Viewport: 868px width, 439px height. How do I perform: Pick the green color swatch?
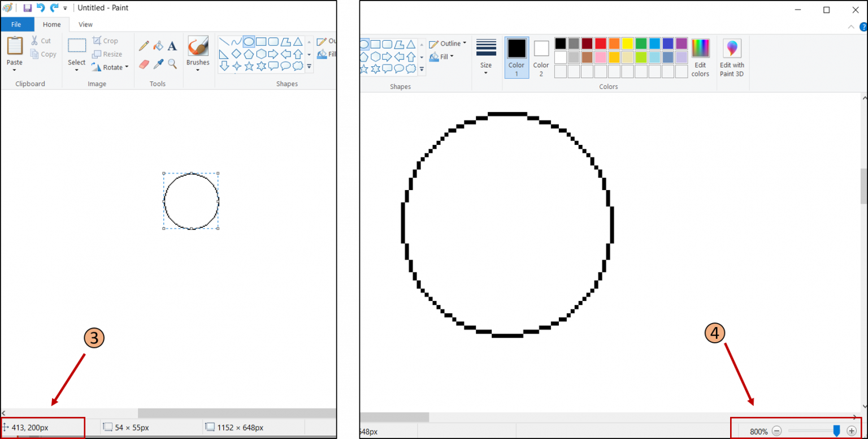pos(641,44)
